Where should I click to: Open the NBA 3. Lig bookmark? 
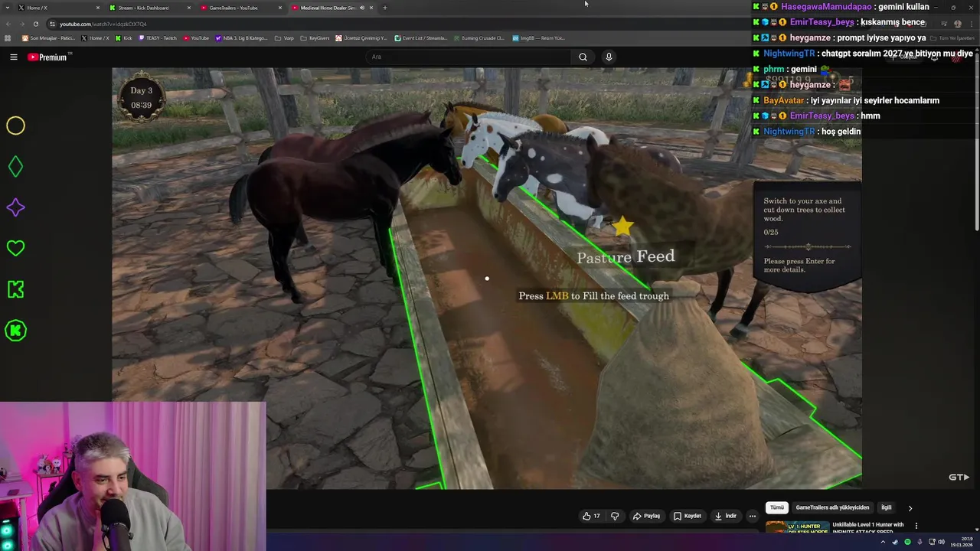coord(241,37)
